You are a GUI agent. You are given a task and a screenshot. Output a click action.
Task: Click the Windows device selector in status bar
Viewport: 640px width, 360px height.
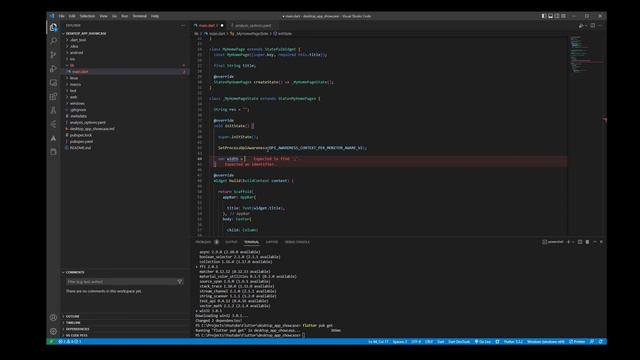pyautogui.click(x=546, y=342)
